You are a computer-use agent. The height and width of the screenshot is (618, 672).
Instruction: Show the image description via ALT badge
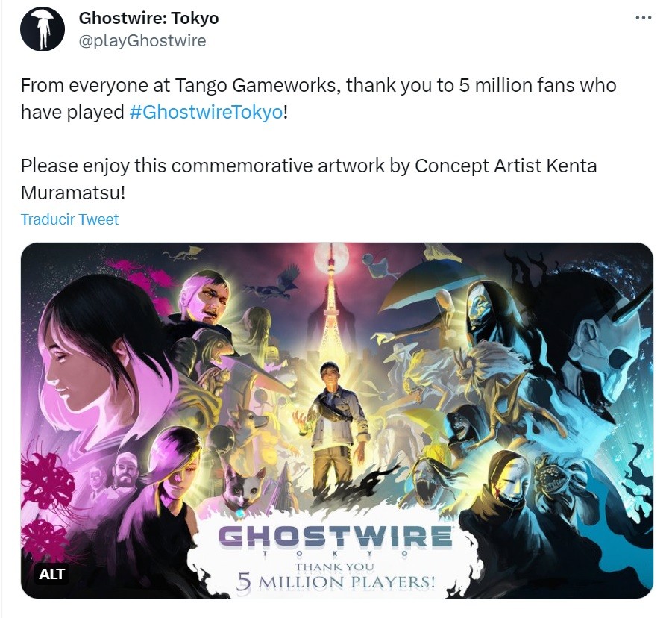(x=52, y=574)
